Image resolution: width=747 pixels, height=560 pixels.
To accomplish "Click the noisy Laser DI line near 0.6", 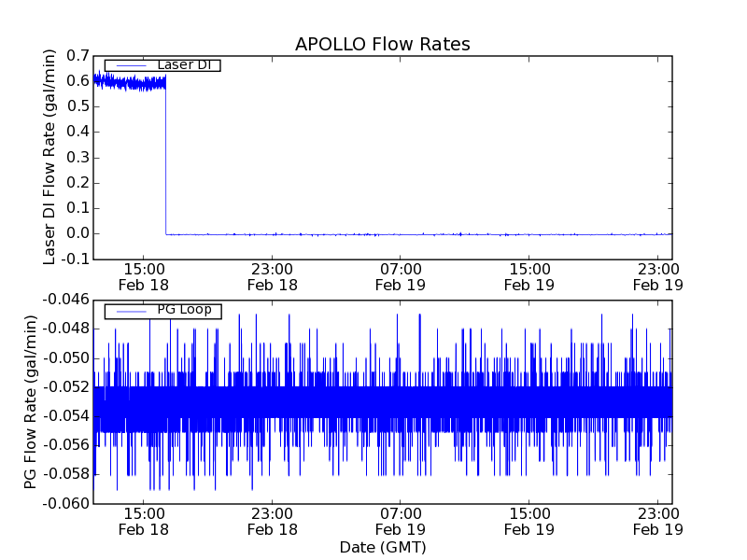I will (x=130, y=82).
